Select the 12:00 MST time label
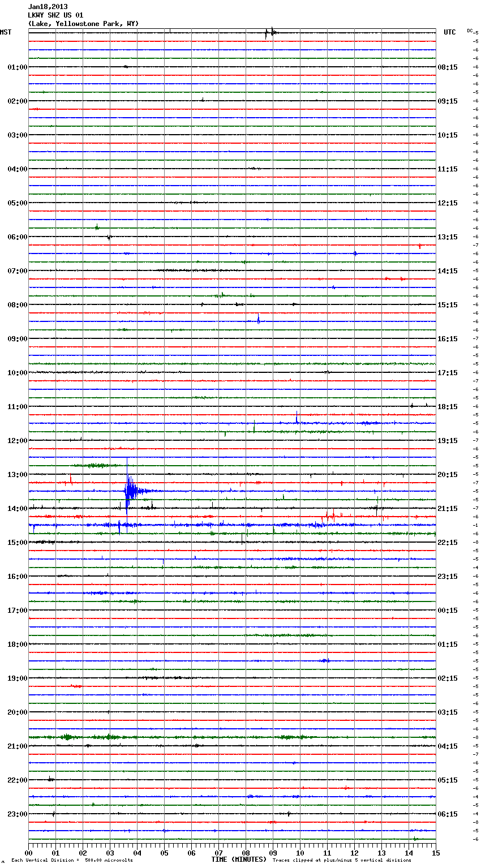The height and width of the screenshot is (868, 481). coord(18,441)
